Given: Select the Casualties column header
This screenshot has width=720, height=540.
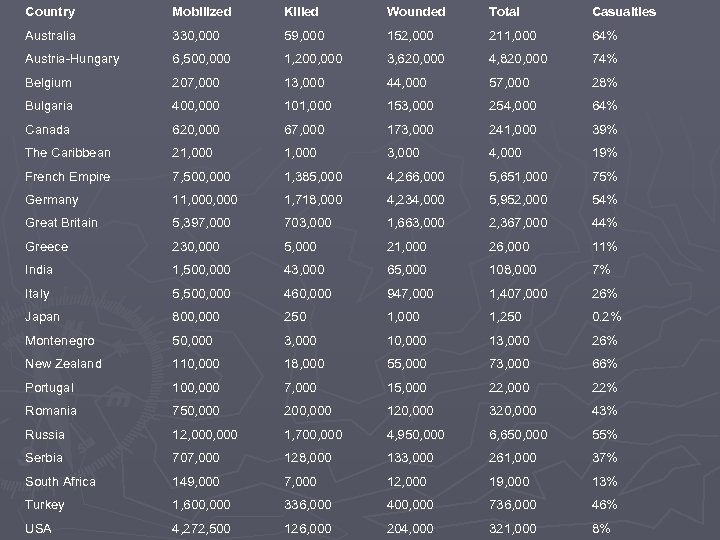Looking at the screenshot, I should point(624,12).
